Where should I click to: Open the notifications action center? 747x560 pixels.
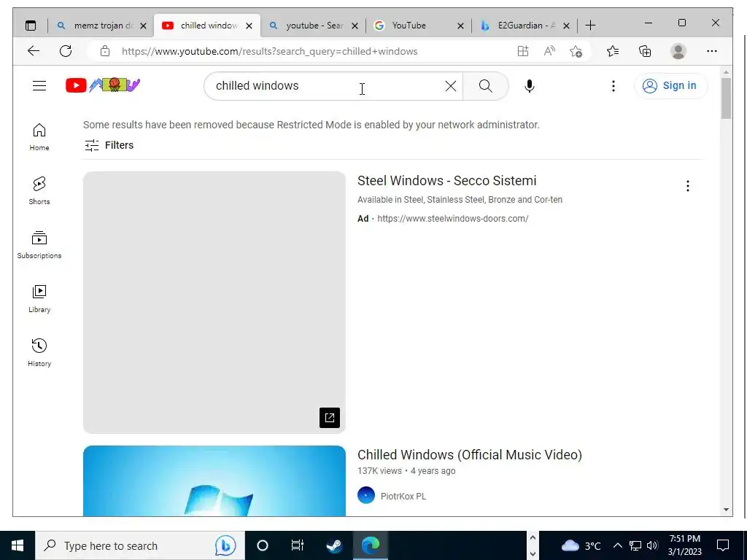(723, 545)
